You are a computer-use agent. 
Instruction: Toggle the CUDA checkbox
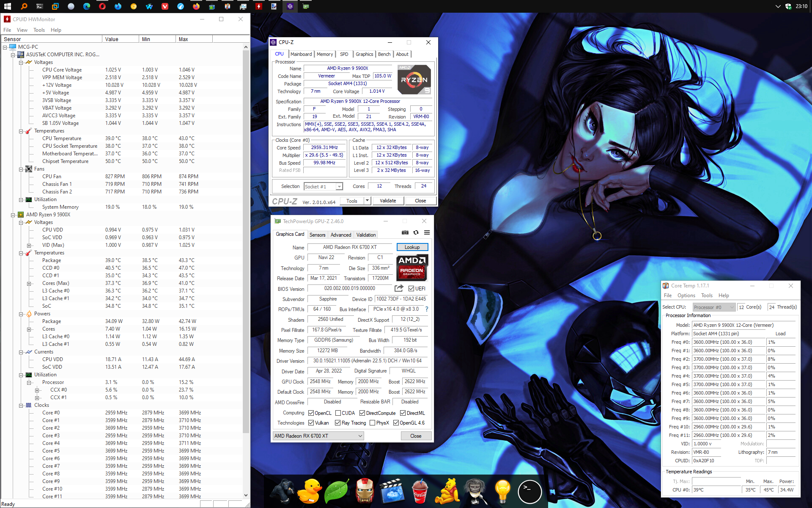[338, 413]
